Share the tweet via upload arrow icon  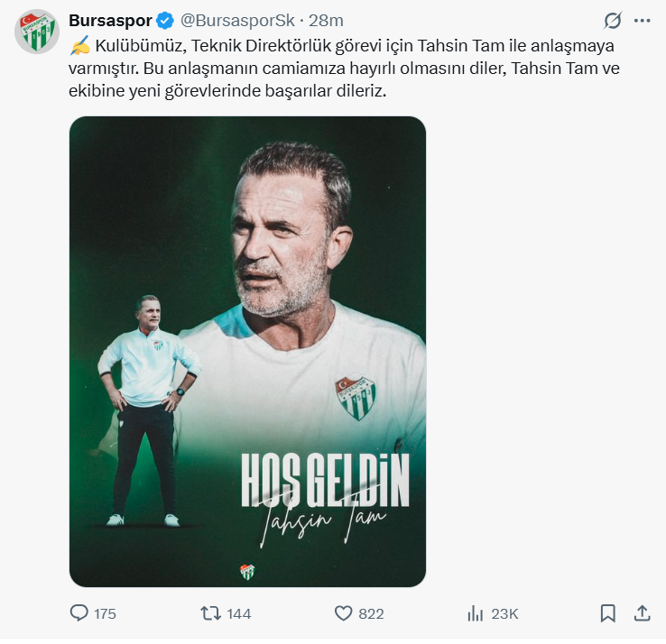[x=642, y=613]
